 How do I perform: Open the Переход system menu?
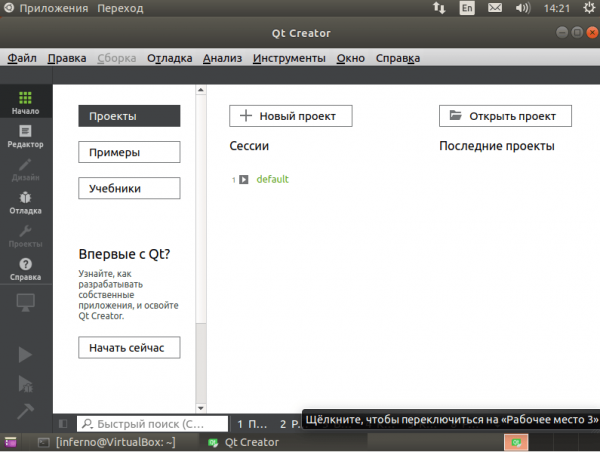click(120, 8)
